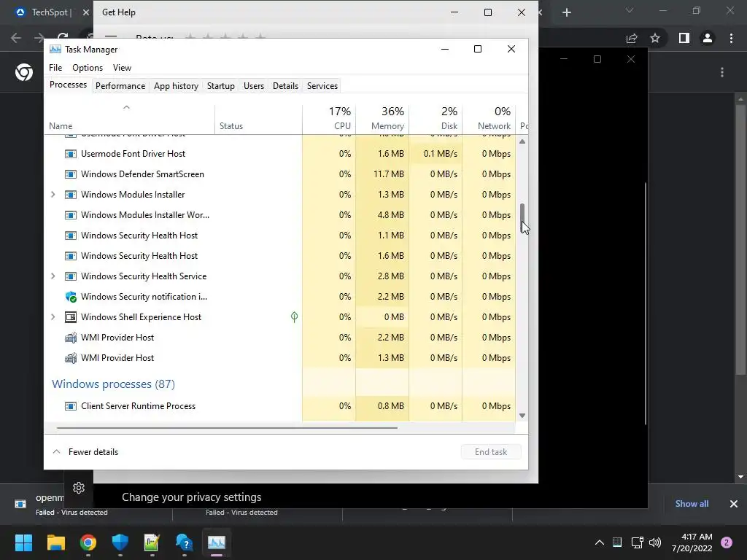747x560 pixels.
Task: Click the Client Server Runtime Process icon
Action: point(71,406)
